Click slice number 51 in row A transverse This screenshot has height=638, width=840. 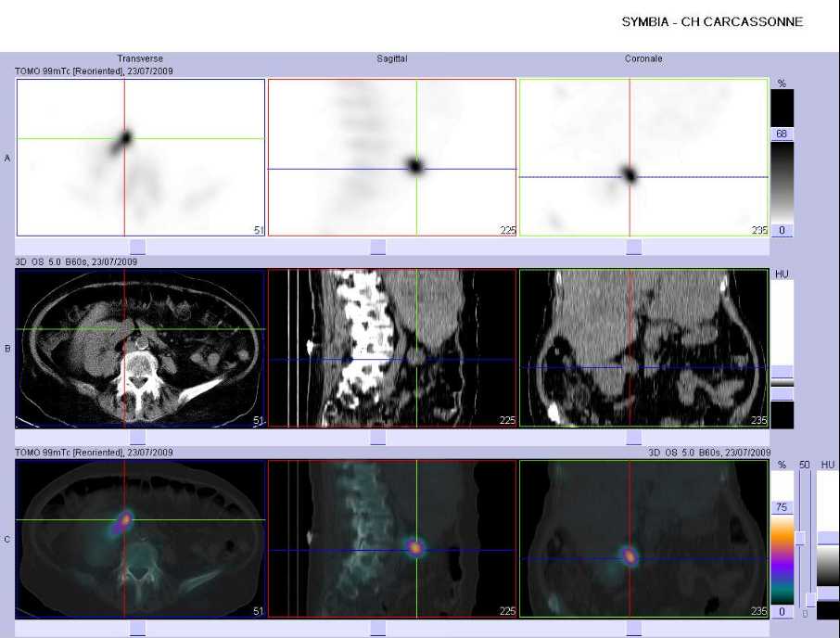pos(259,230)
